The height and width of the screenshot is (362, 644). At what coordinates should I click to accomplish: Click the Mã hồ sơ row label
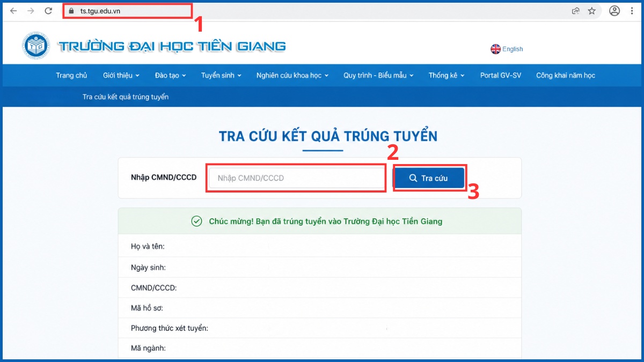pos(147,308)
